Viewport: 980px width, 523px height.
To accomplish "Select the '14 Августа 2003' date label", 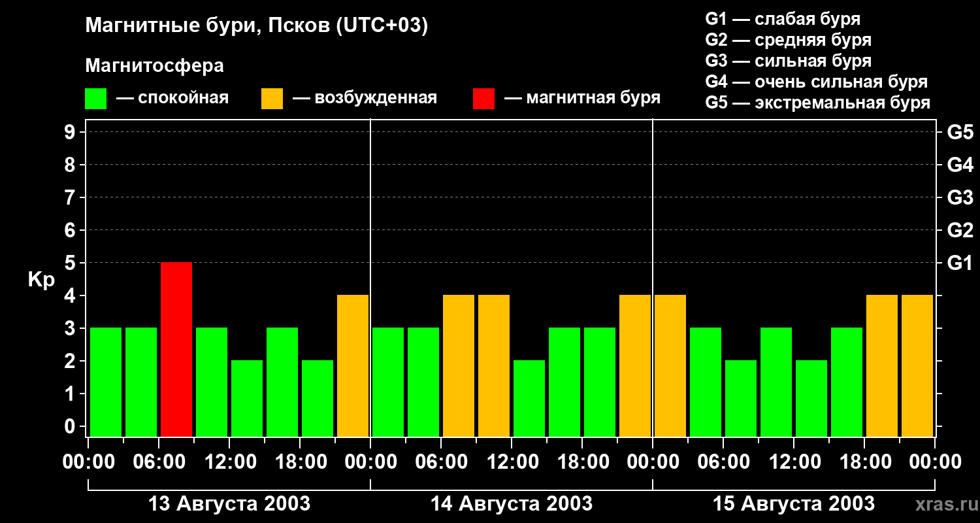I will click(511, 504).
